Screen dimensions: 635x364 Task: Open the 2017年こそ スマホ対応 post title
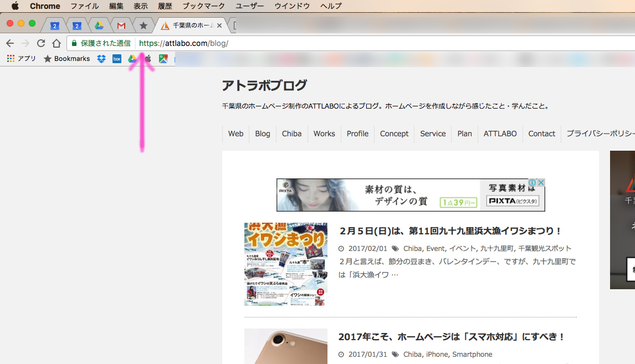click(451, 337)
